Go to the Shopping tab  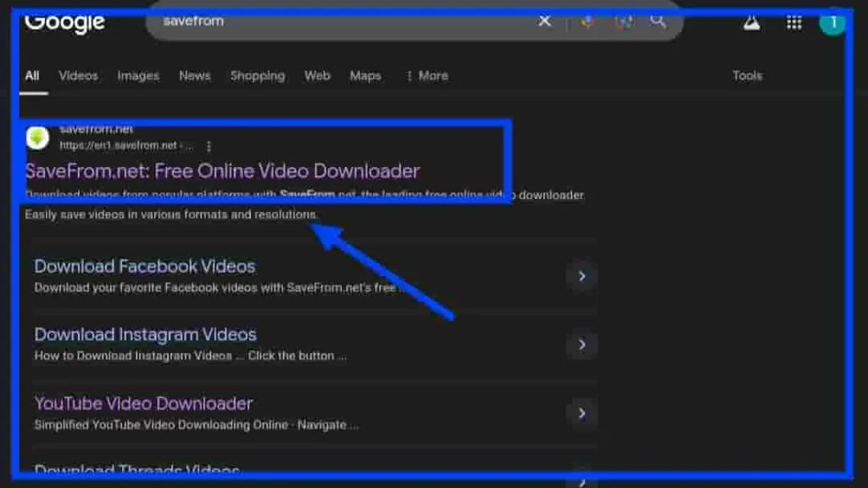[258, 75]
